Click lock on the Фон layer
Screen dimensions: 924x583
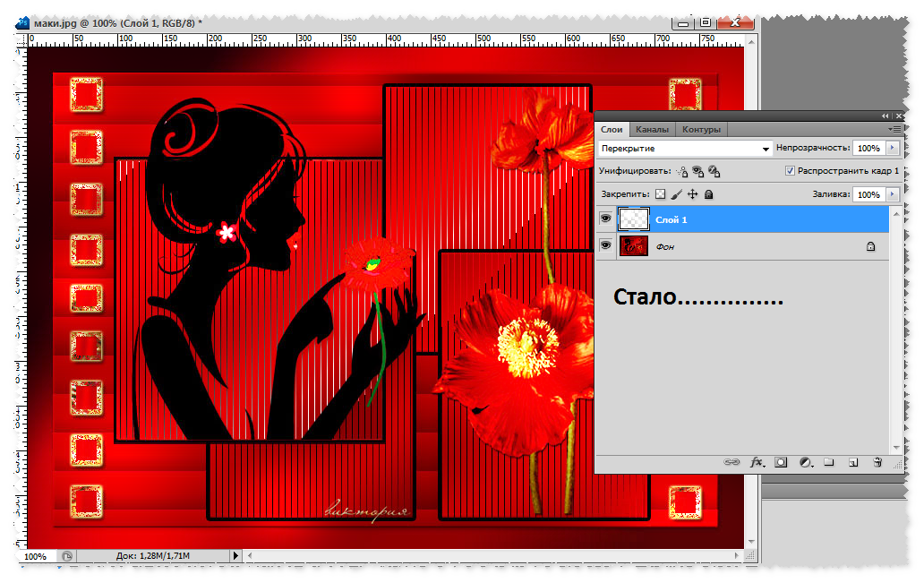pyautogui.click(x=870, y=247)
